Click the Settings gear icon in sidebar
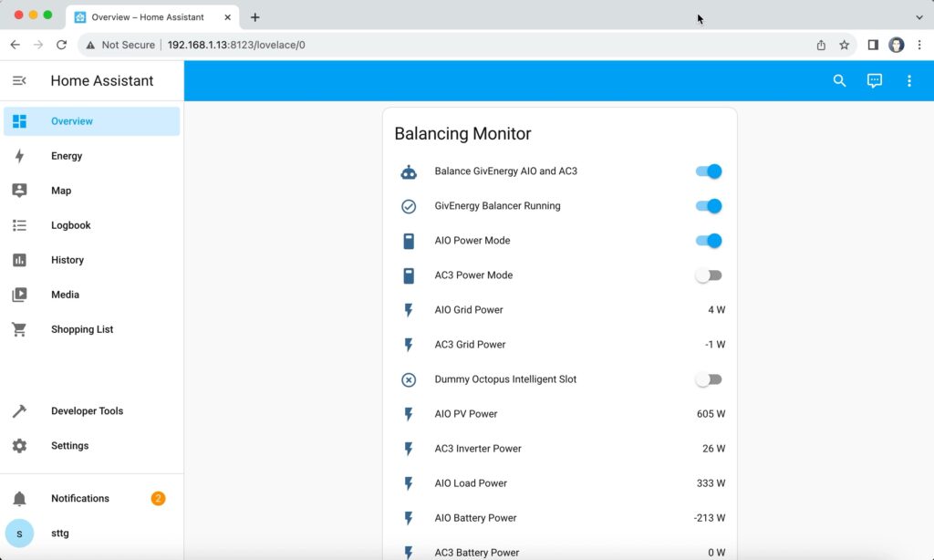This screenshot has width=934, height=560. (x=19, y=446)
